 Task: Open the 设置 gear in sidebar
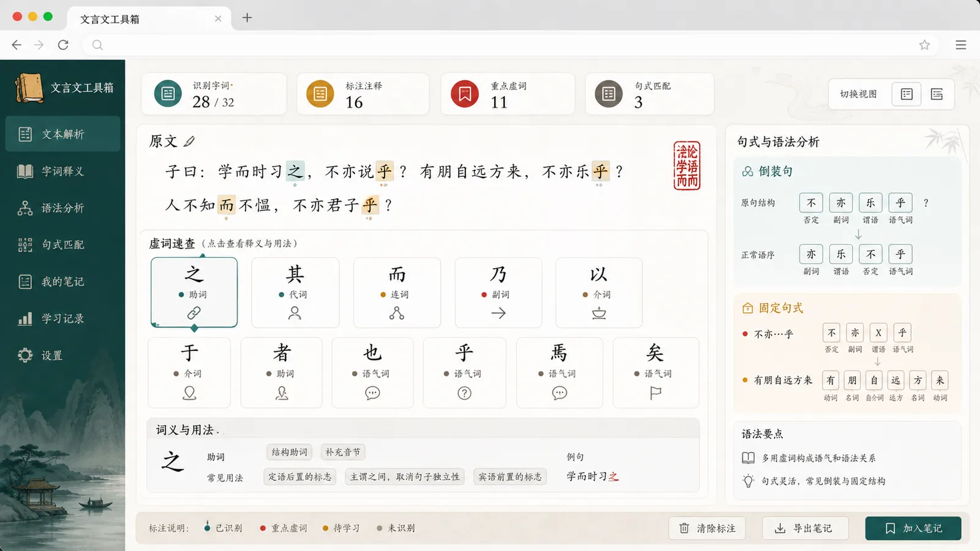click(25, 355)
